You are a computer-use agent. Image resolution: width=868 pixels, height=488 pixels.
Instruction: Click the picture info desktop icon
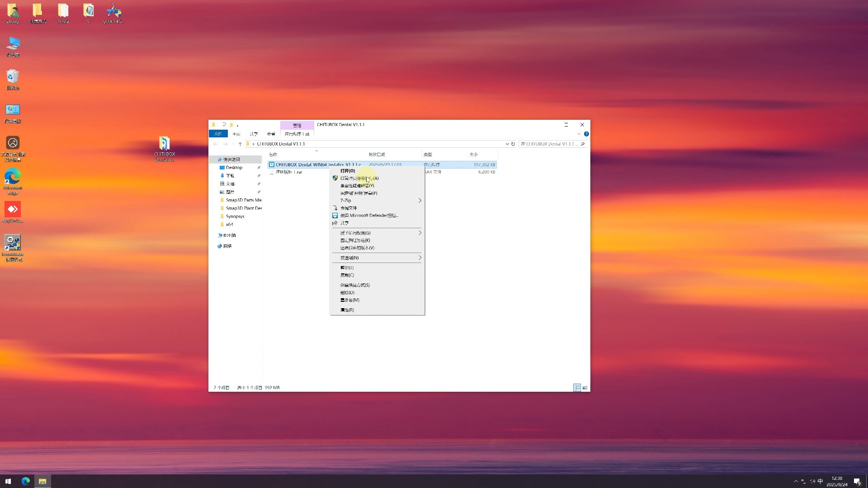point(13,148)
